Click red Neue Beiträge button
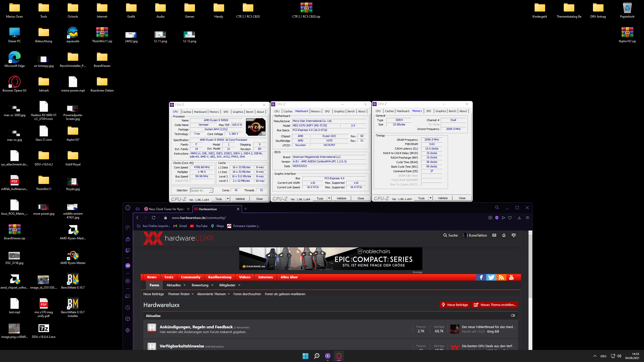 click(x=455, y=305)
